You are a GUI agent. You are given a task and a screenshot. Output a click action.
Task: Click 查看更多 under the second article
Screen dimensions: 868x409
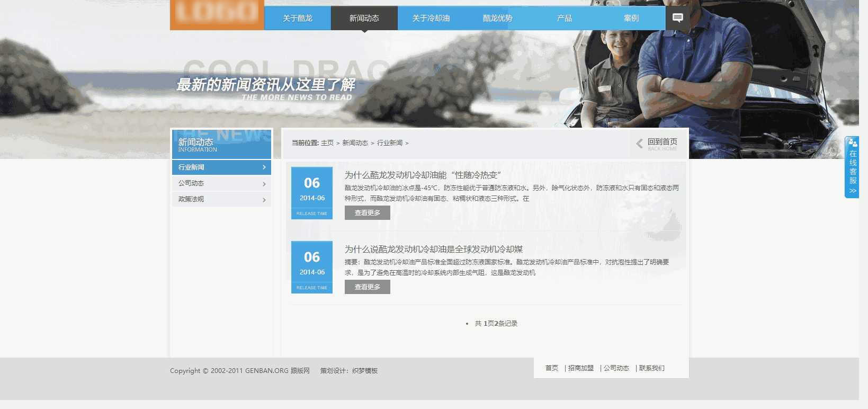coord(368,287)
